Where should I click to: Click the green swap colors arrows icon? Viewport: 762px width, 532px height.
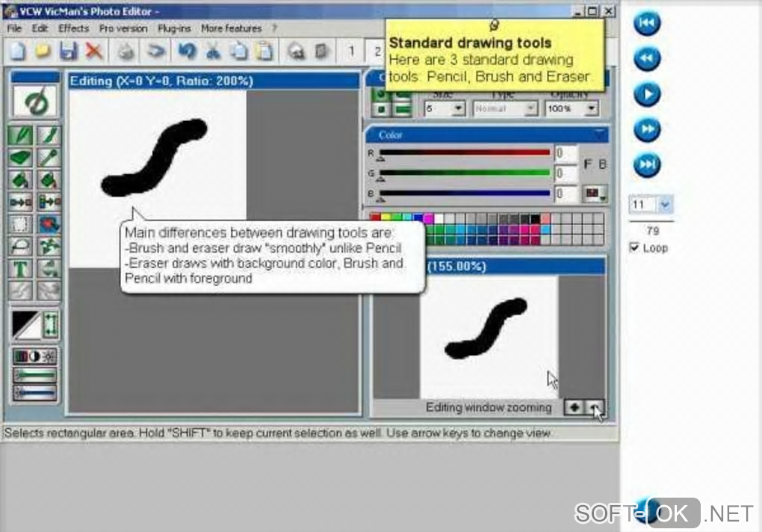click(51, 324)
